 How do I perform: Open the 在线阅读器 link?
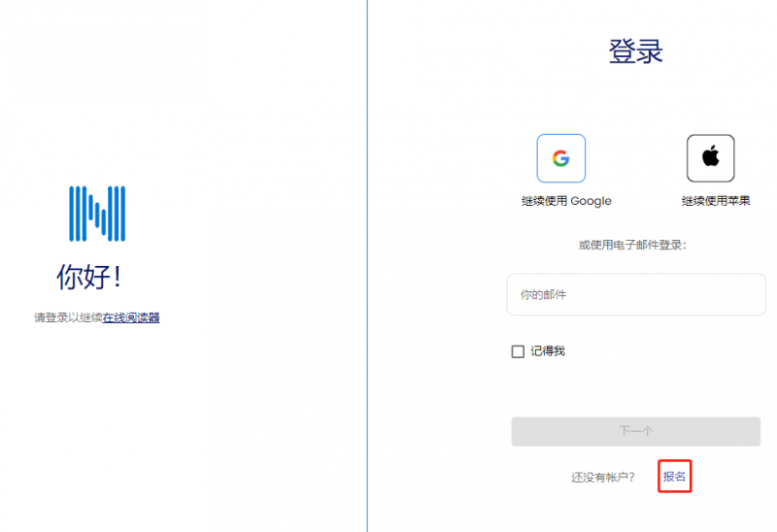131,317
